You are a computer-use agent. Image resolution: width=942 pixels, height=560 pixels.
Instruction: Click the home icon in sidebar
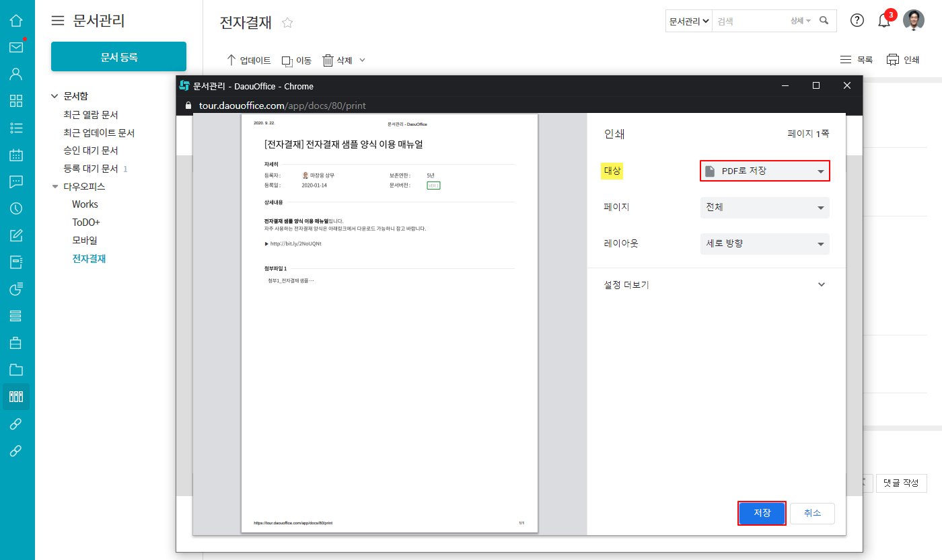click(16, 20)
